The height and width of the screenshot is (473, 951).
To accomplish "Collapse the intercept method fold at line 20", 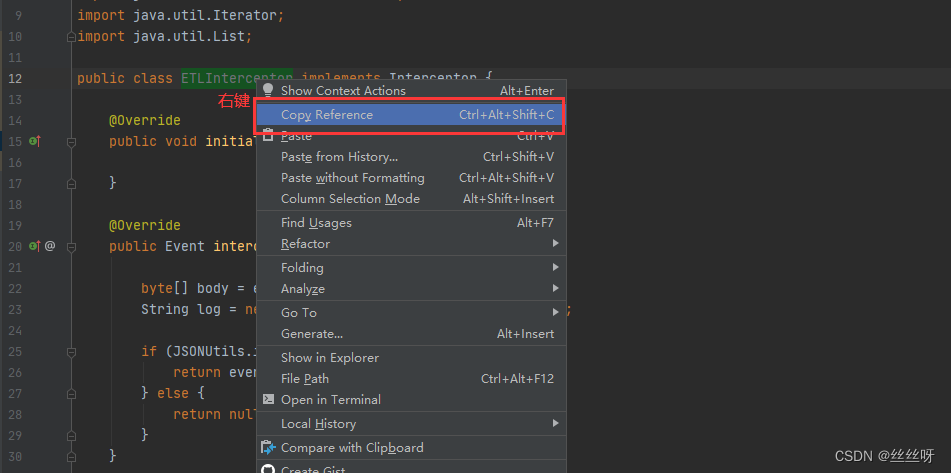I will (x=72, y=247).
